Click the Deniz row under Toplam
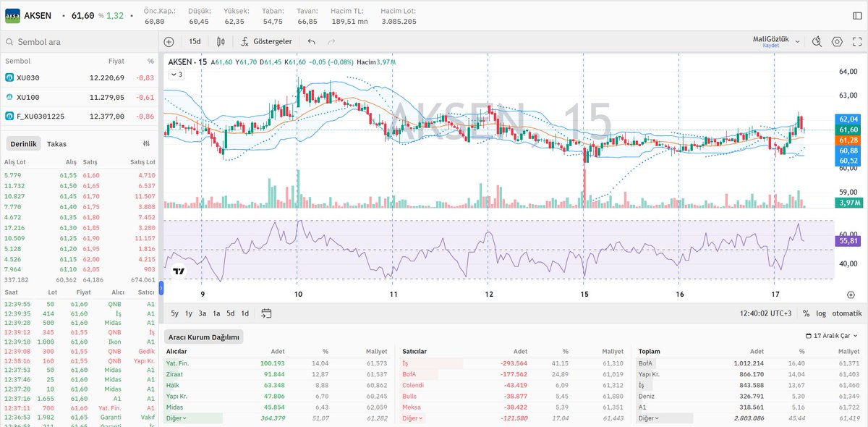This screenshot has width=868, height=427. (x=749, y=396)
